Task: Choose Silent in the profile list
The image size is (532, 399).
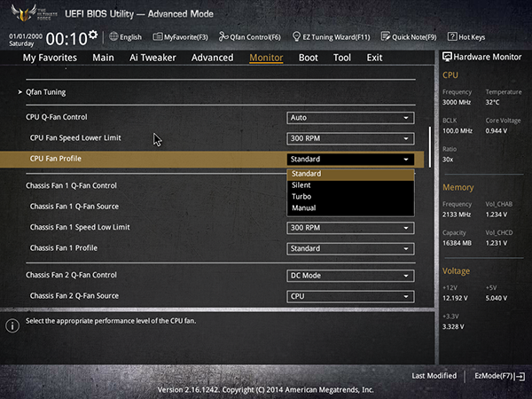Action: (x=350, y=185)
